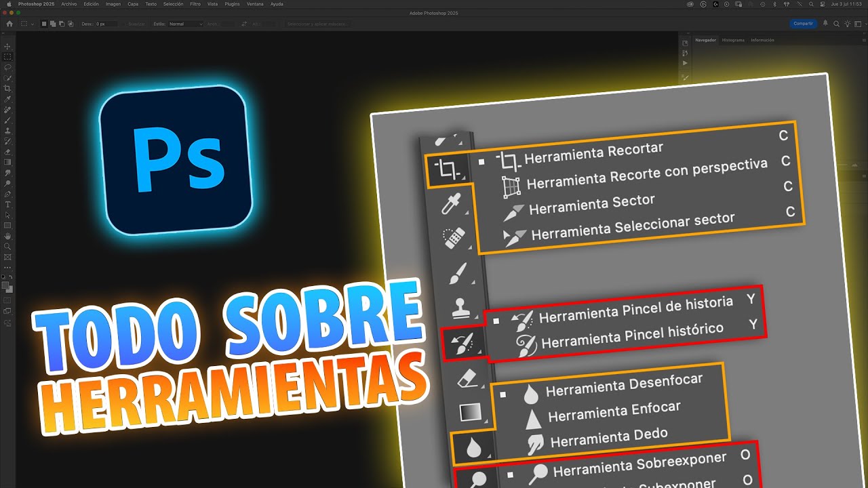Click the search magnifier beside Compartir
The width and height of the screenshot is (868, 488).
point(836,24)
